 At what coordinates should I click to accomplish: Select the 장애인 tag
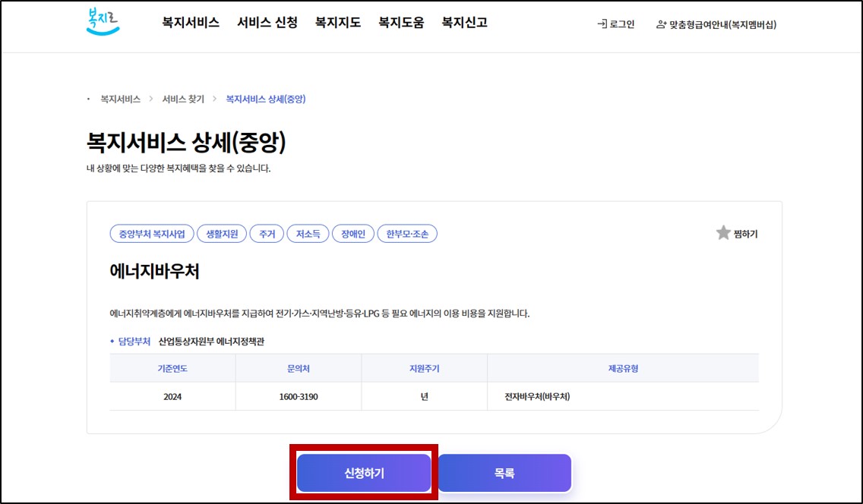pos(354,233)
